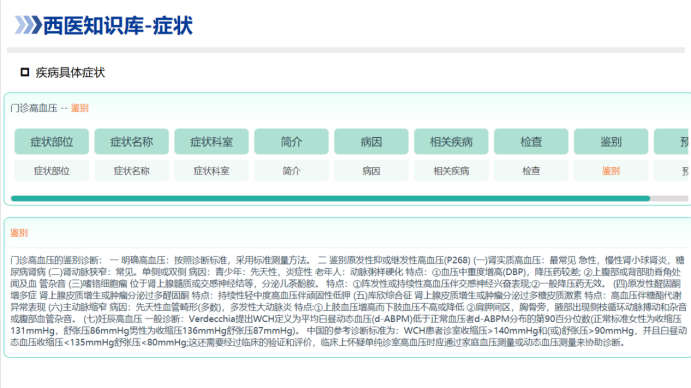Select the 简介 tab in the lower row

tap(291, 171)
